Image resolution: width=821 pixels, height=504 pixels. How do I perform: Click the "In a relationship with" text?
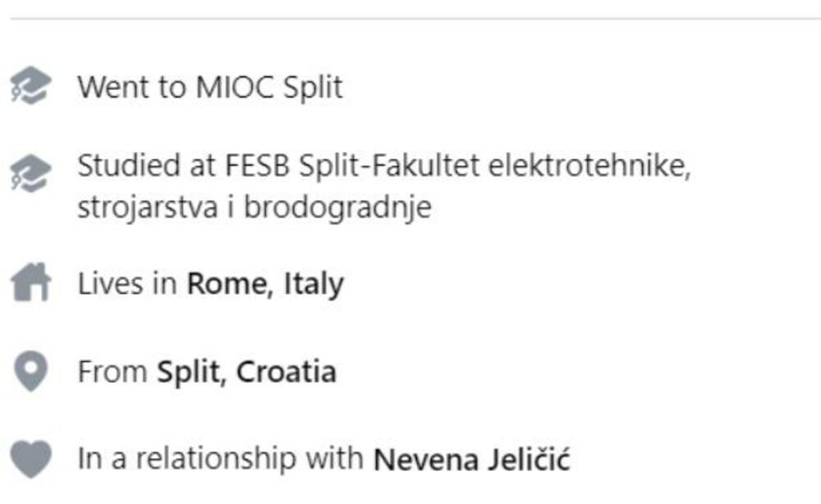coord(221,459)
